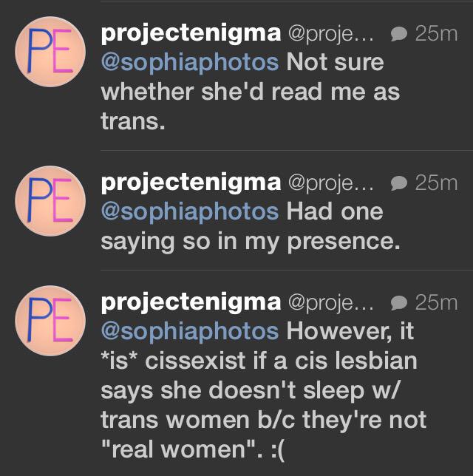Viewport: 473px width, 476px height.
Task: Open @sophiaphotos mention in "Had one saying so" tweet
Action: (x=190, y=211)
